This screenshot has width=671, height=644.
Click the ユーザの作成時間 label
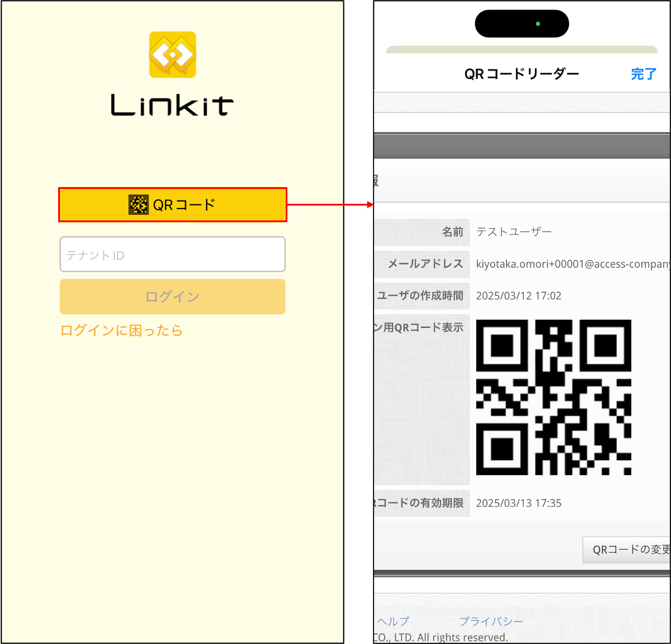point(420,295)
